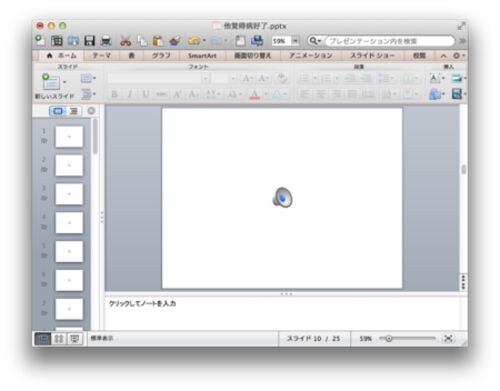This screenshot has height=391, width=500.
Task: Open the search options magnifier dropdown
Action: click(x=315, y=41)
